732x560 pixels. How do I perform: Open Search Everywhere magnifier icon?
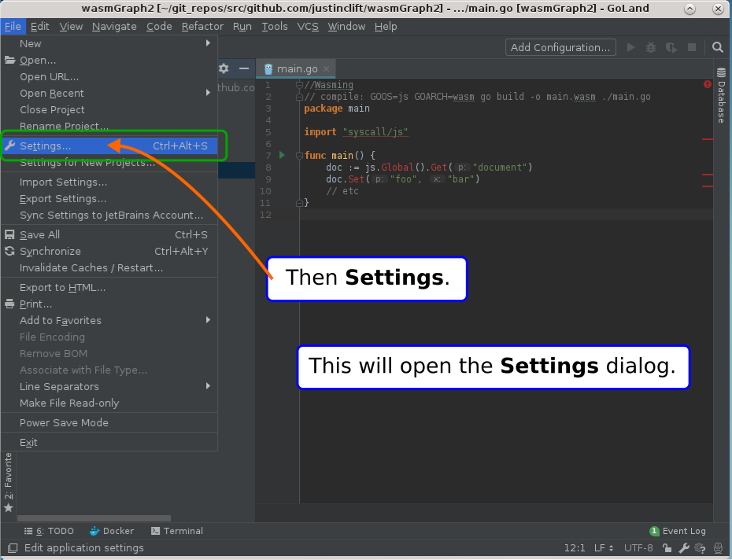point(718,47)
